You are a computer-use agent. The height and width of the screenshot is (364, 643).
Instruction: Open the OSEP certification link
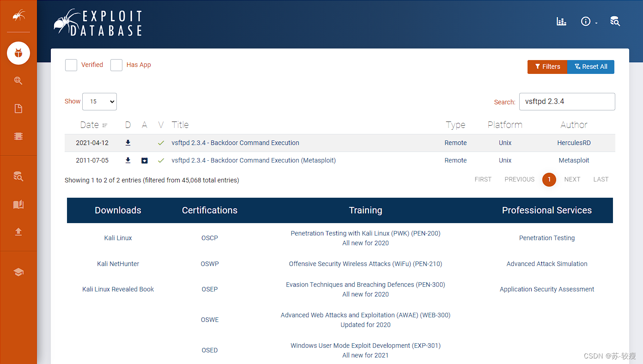click(x=210, y=289)
